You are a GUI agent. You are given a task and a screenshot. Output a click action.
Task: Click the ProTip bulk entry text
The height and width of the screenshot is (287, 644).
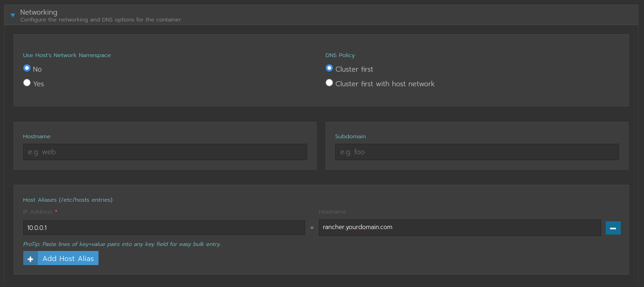click(x=122, y=244)
